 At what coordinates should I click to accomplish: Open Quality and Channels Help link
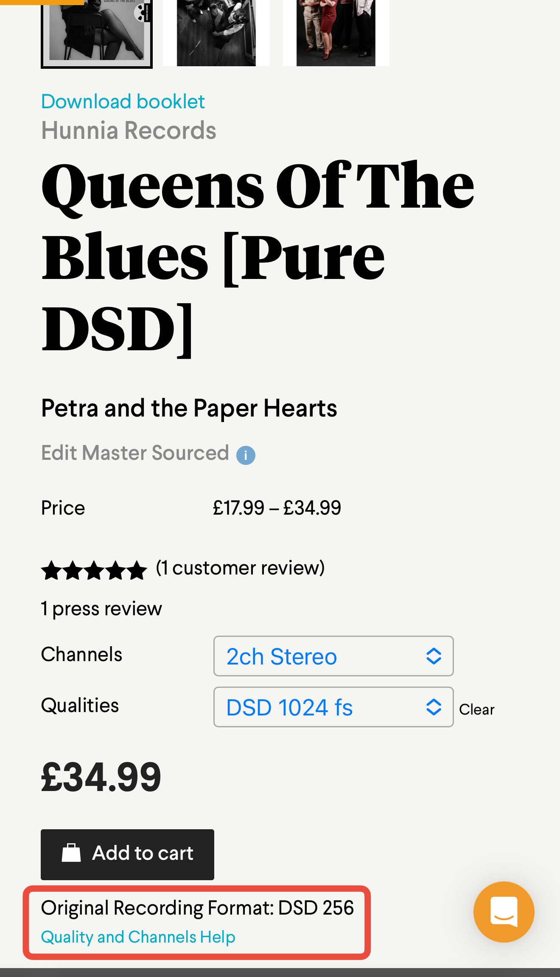click(x=138, y=937)
